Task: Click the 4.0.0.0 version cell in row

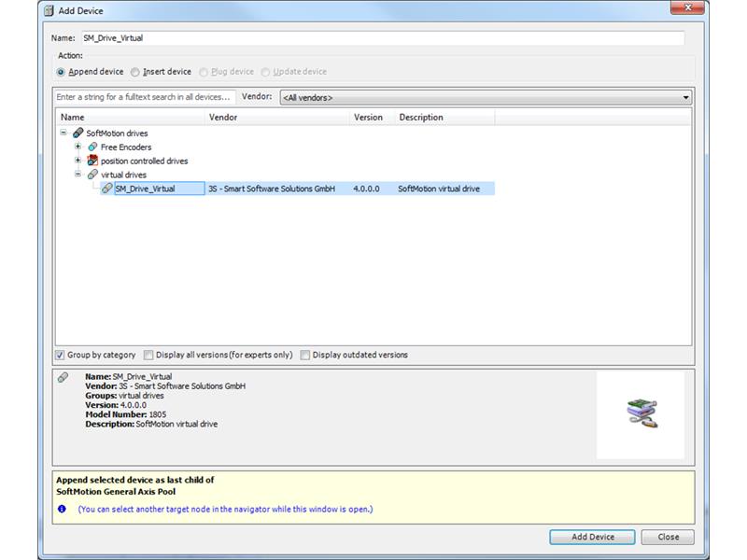Action: coord(366,189)
